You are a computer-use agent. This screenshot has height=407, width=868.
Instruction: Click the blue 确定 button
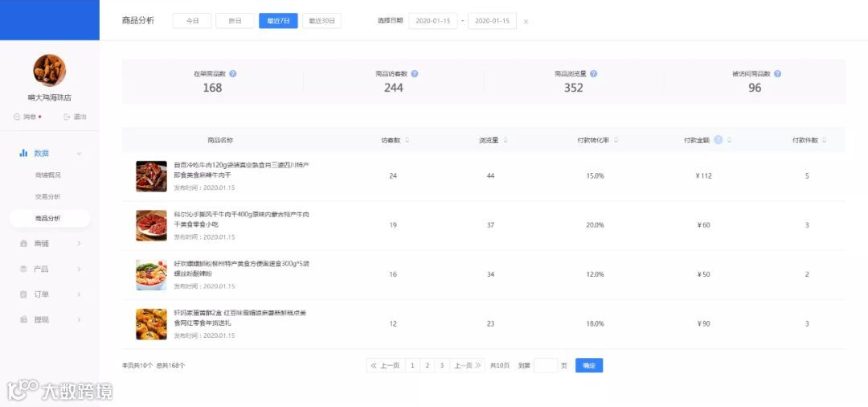point(589,365)
